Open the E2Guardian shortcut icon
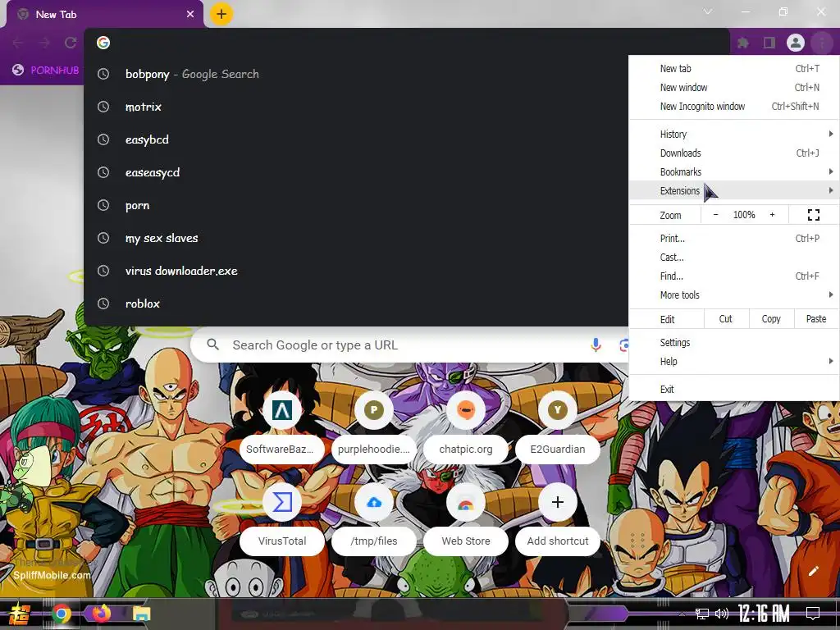 (558, 410)
